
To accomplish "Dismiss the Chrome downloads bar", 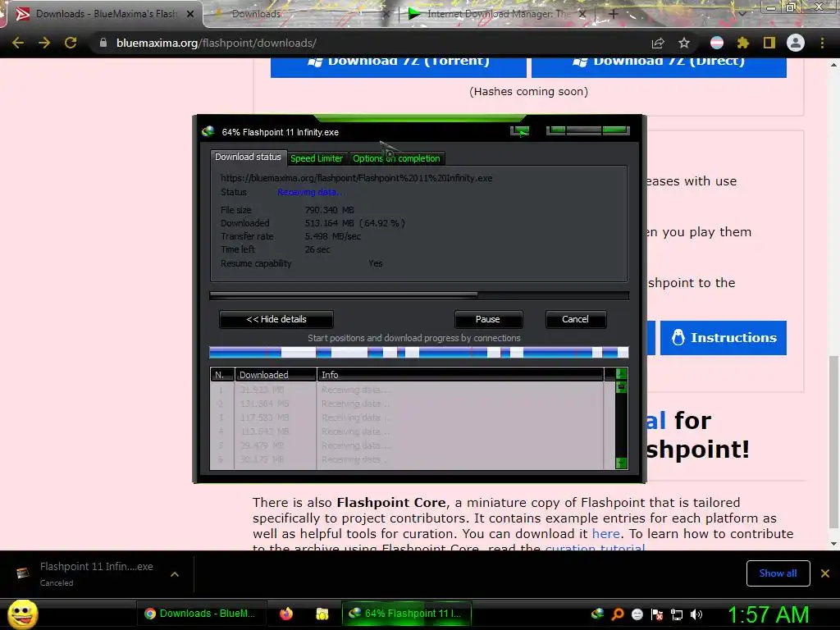I will tap(825, 573).
